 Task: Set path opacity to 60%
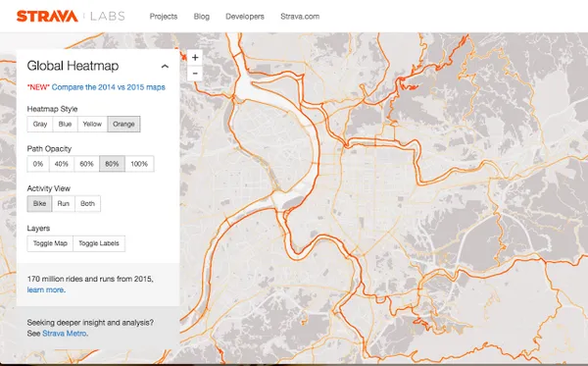pyautogui.click(x=86, y=164)
